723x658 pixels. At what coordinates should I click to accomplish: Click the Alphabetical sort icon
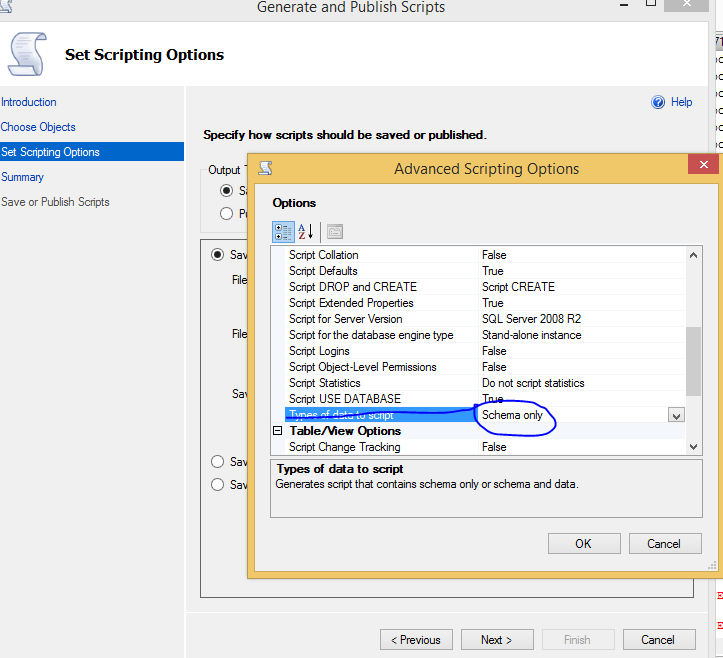pyautogui.click(x=306, y=232)
